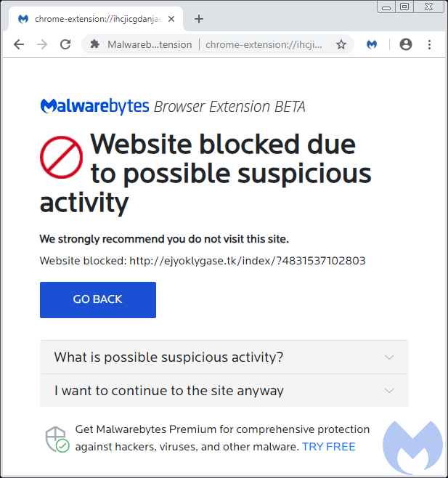448x478 pixels.
Task: Open Chrome's three-dot menu
Action: tap(429, 44)
